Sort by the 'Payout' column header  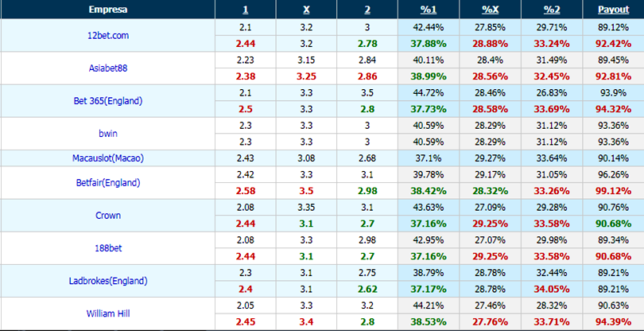[x=614, y=10]
